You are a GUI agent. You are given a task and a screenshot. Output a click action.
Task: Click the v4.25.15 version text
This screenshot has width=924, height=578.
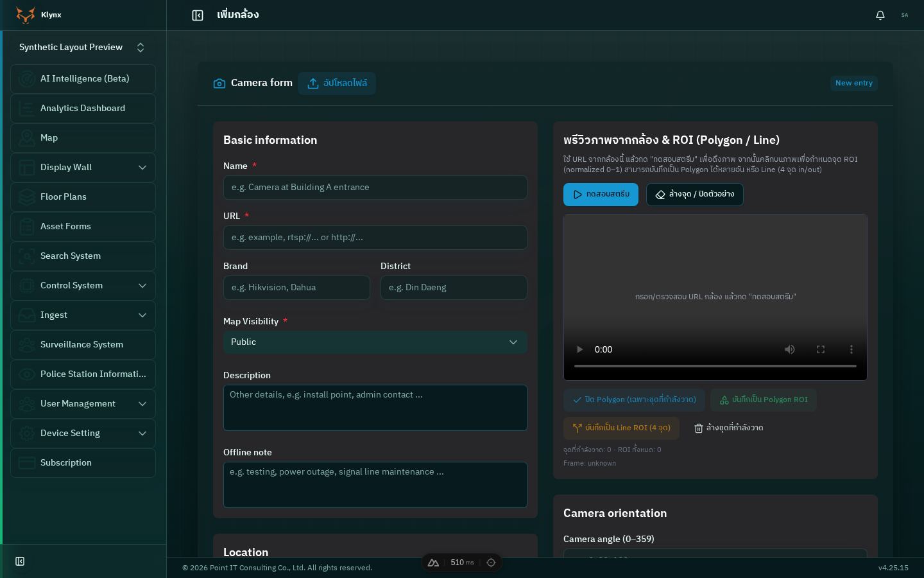tap(893, 568)
